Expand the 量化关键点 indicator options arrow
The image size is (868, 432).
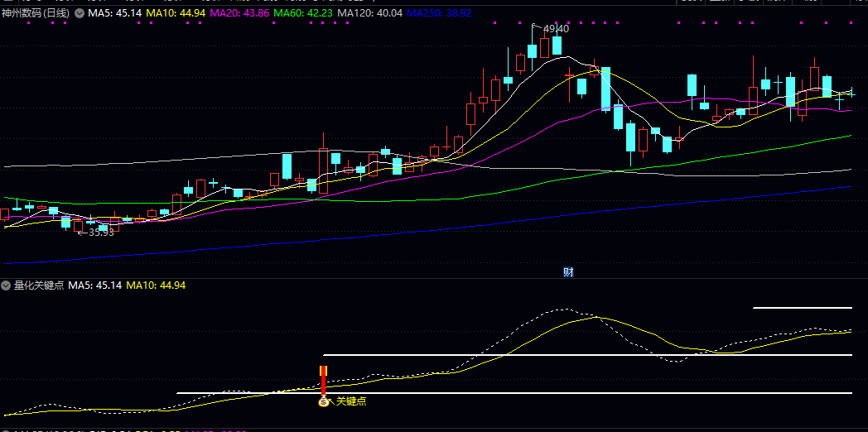(x=6, y=286)
